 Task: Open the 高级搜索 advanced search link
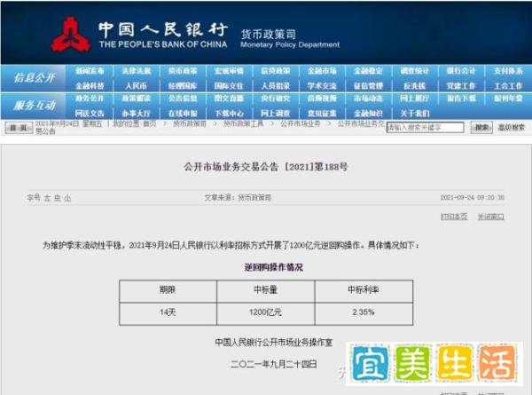click(x=511, y=128)
